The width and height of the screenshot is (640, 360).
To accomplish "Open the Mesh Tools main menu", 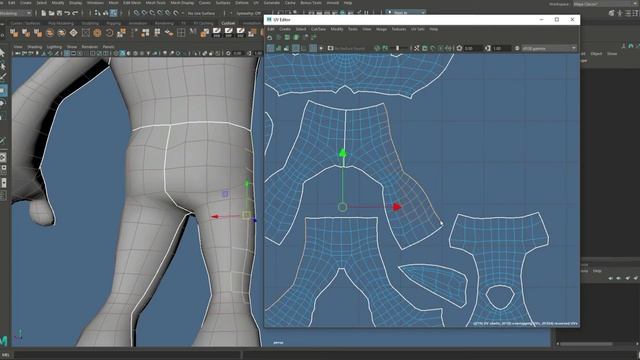I will (156, 2).
